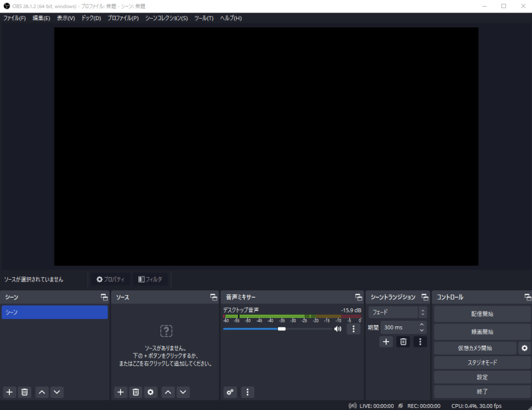This screenshot has height=410, width=532.
Task: Click the desktop audio volume slider handle
Action: pyautogui.click(x=281, y=329)
